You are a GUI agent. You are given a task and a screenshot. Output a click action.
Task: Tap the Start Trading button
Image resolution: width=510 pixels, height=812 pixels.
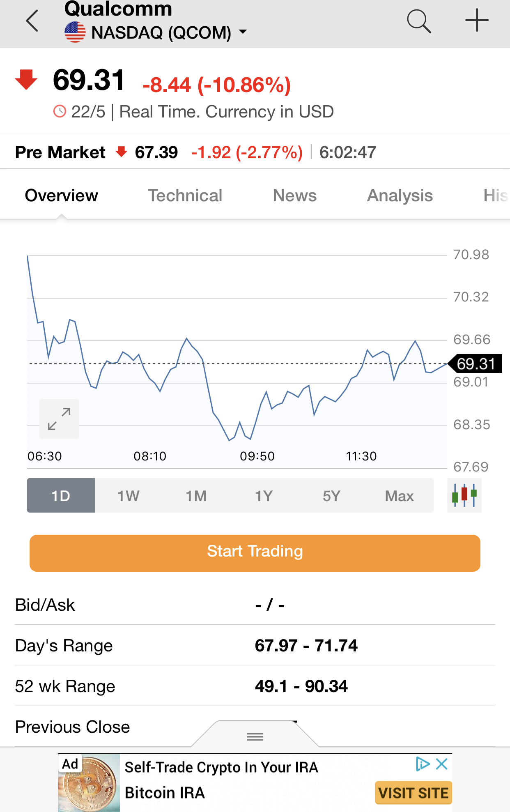255,553
